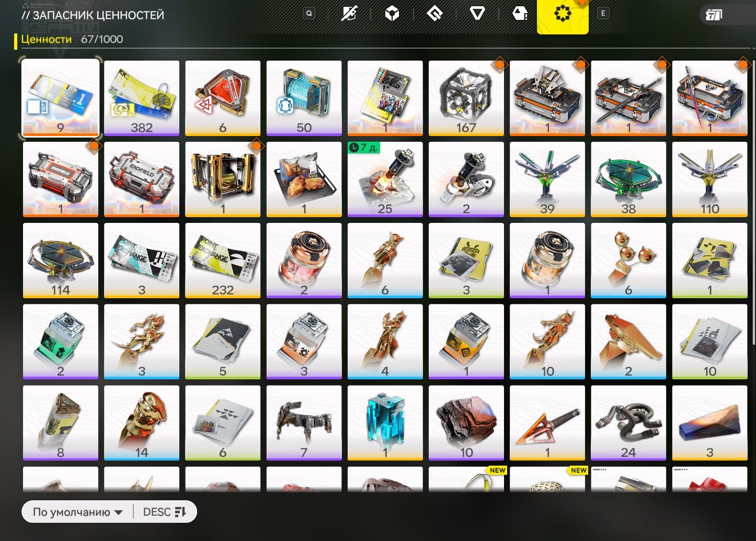Open the ticket button in top-right corner
Screen dimensions: 756x541
pyautogui.click(x=715, y=15)
